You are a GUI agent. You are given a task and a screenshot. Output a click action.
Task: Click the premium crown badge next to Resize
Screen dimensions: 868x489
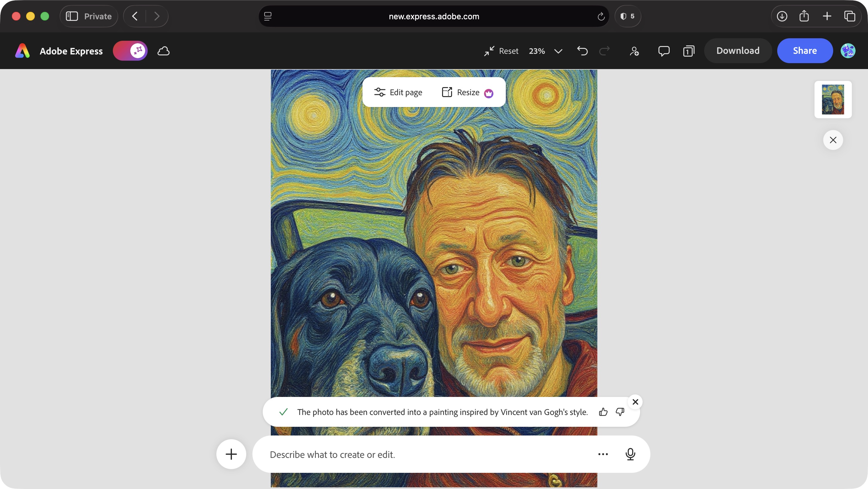point(489,93)
